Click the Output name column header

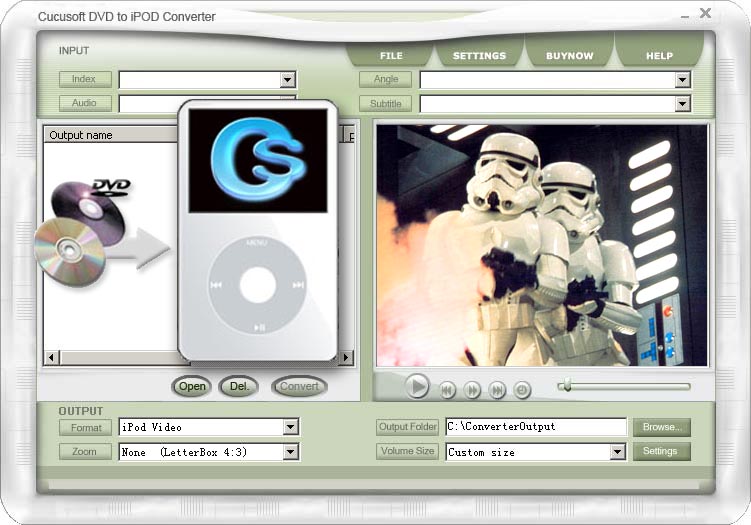point(111,135)
